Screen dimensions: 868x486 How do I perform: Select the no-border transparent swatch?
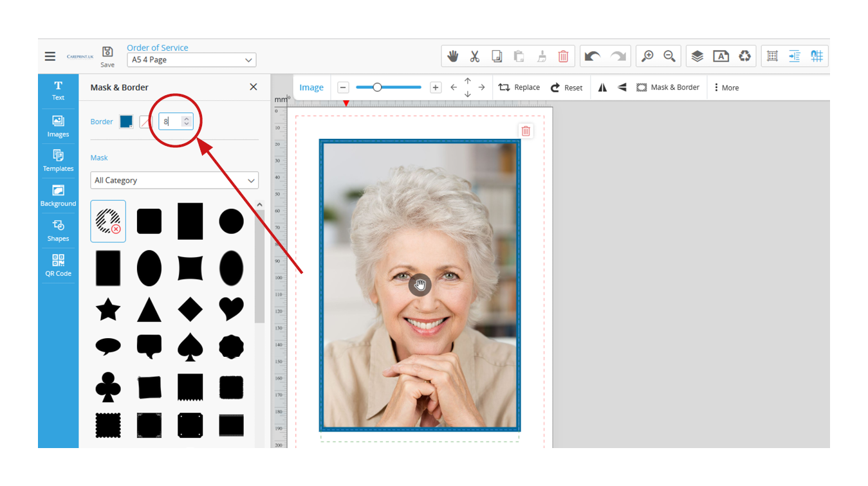coord(145,122)
